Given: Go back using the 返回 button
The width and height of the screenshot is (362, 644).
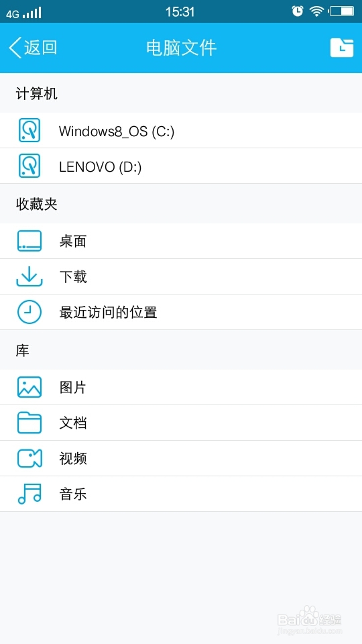Looking at the screenshot, I should click(33, 48).
